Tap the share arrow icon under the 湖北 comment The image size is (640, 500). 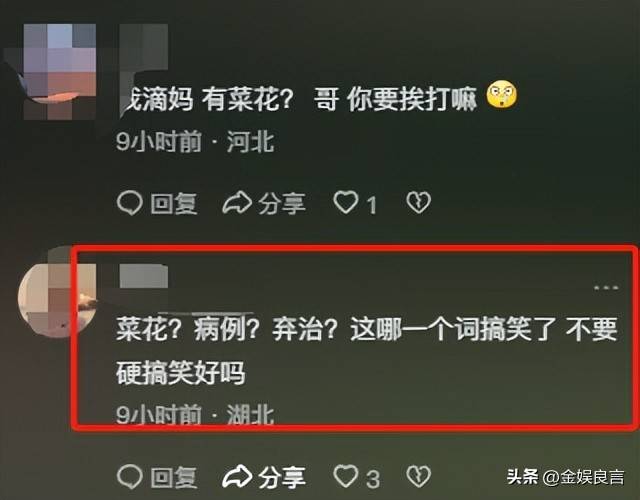pyautogui.click(x=237, y=476)
